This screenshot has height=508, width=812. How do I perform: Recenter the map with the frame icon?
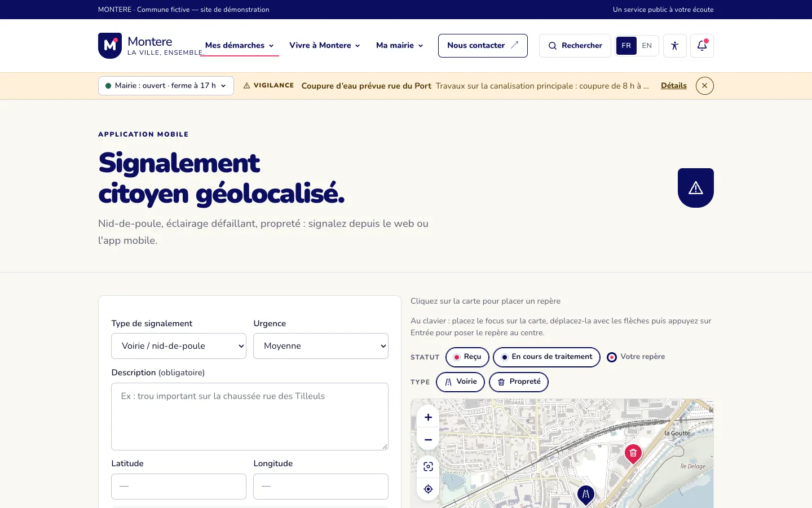(x=428, y=467)
